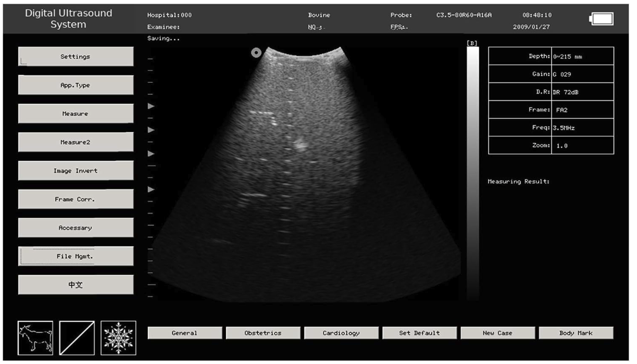Click bright echogenic spot in ultrasound image
Screen dimensions: 637x364
299,145
